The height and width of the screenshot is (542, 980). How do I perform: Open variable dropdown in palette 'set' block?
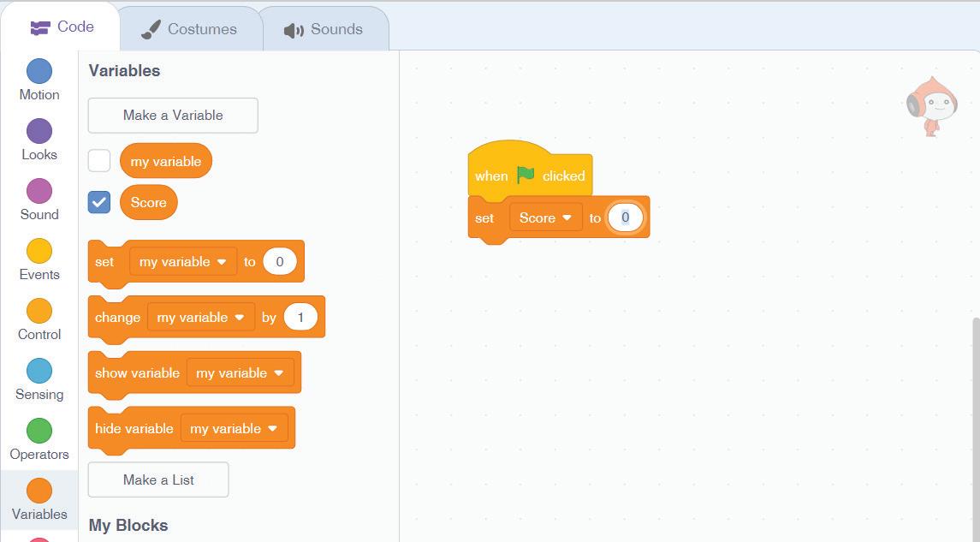click(183, 261)
